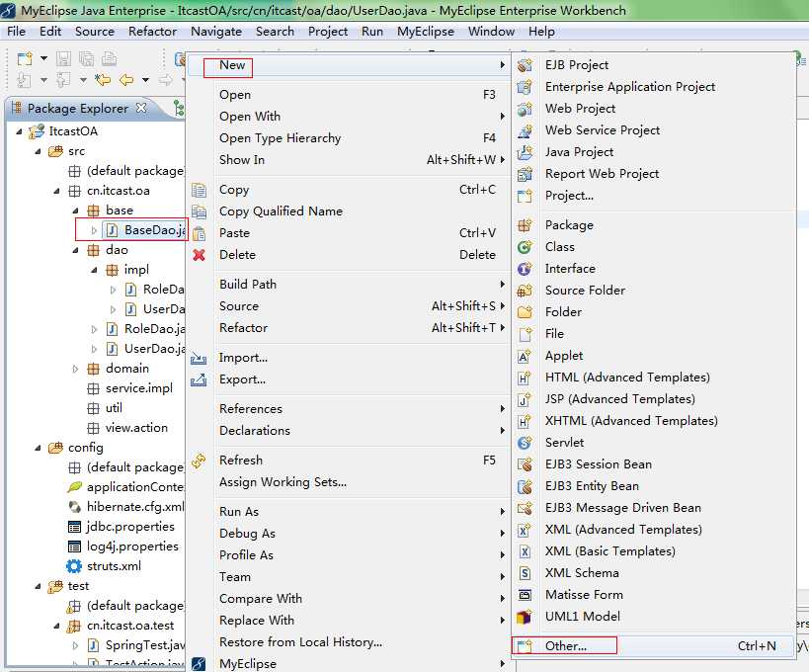Click the New wizard icon in the toolbar
This screenshot has height=672, width=809.
point(25,59)
